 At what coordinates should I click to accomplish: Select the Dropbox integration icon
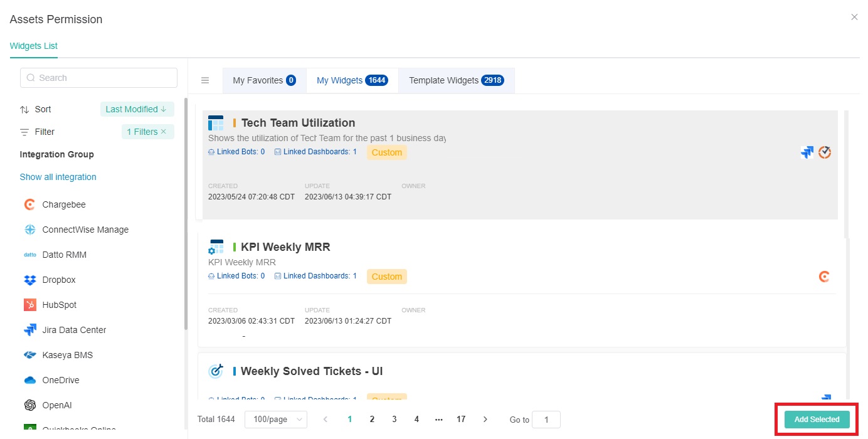coord(29,280)
